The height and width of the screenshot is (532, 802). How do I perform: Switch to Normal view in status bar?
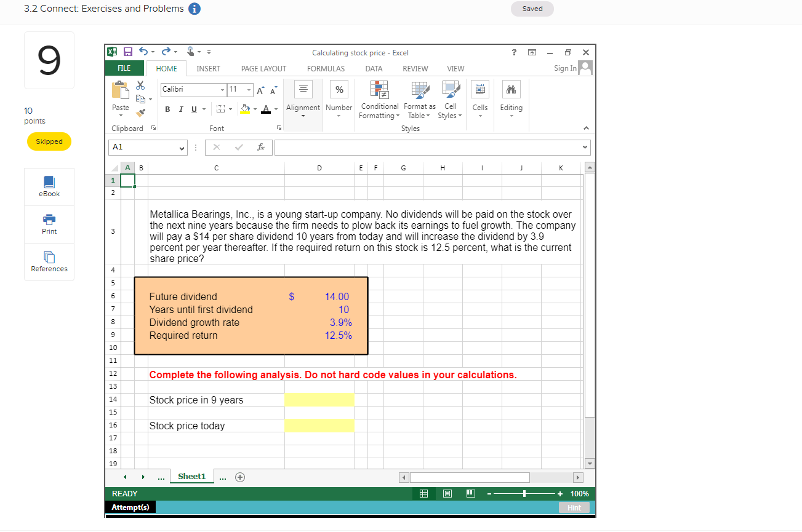tap(423, 494)
